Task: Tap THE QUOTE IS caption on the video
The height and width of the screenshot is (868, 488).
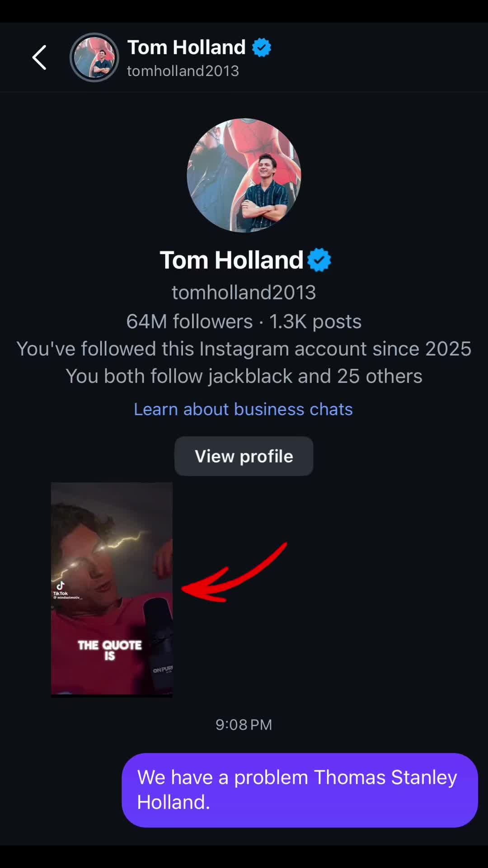Action: (110, 650)
